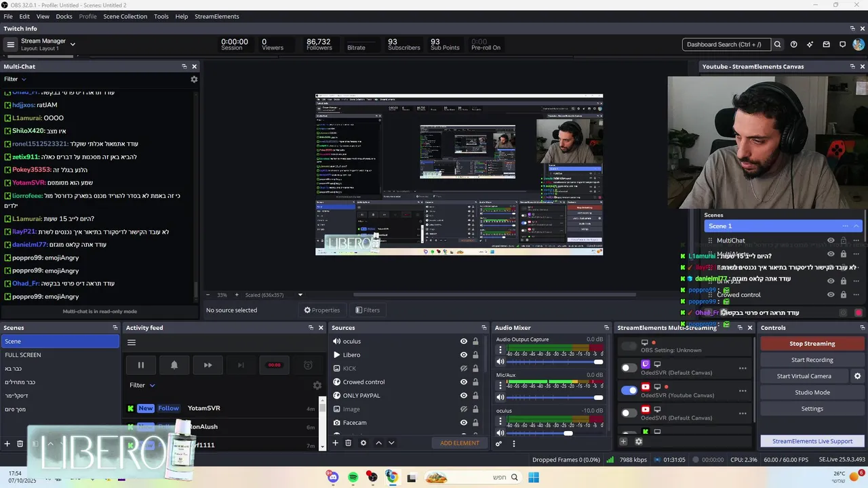Open Multi-Streaming settings gear
The width and height of the screenshot is (868, 488).
click(x=639, y=441)
